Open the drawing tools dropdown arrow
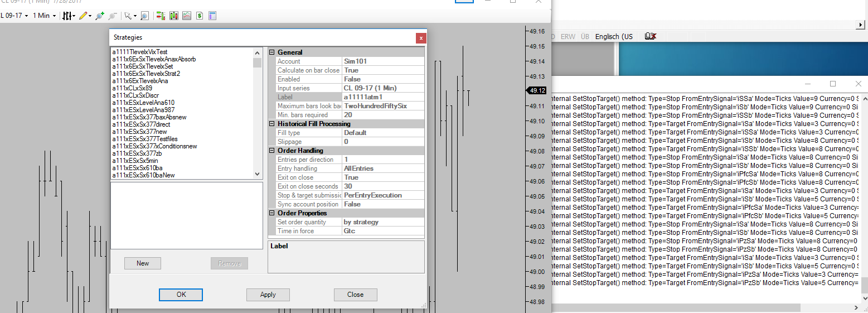868x313 pixels. (90, 16)
